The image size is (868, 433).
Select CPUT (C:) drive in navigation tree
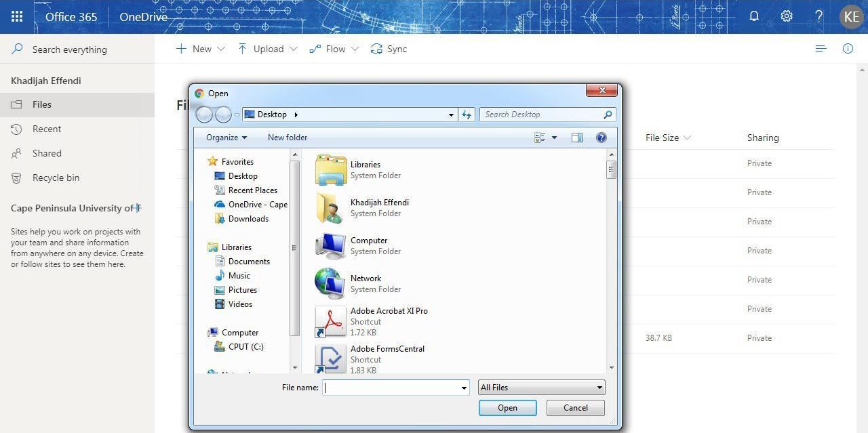pyautogui.click(x=239, y=347)
